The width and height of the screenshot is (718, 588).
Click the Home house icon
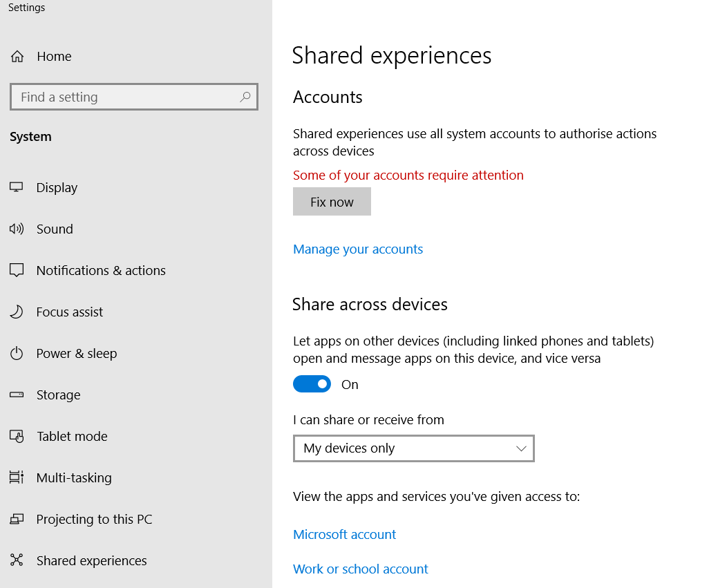[x=17, y=57]
